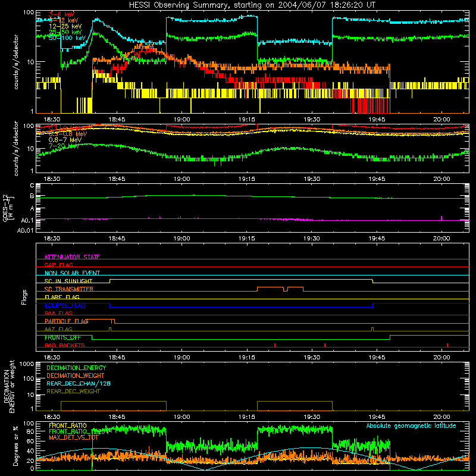Click the 80 tick on the Degrees axis
This screenshot has height=476, width=476.
(30, 431)
